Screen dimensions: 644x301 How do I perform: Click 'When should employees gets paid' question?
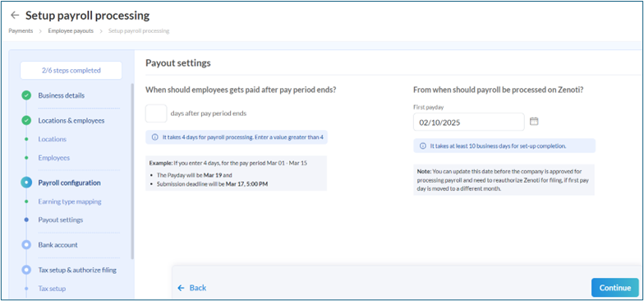(x=241, y=90)
